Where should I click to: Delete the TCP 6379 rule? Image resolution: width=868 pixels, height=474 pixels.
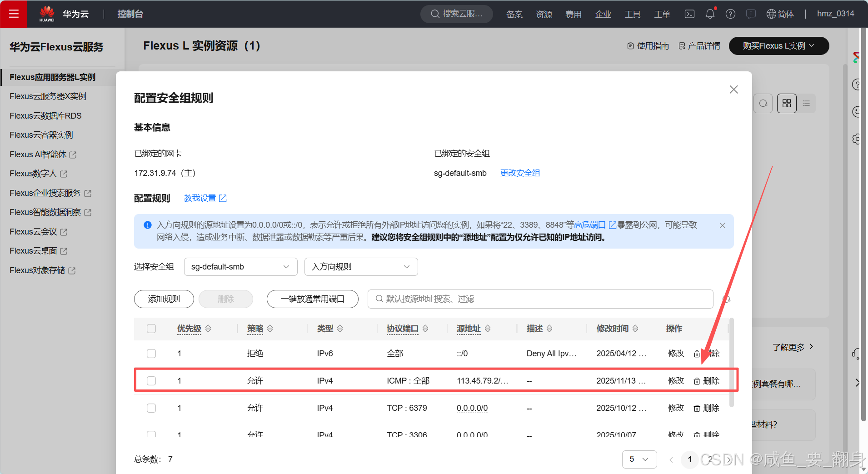tap(707, 408)
